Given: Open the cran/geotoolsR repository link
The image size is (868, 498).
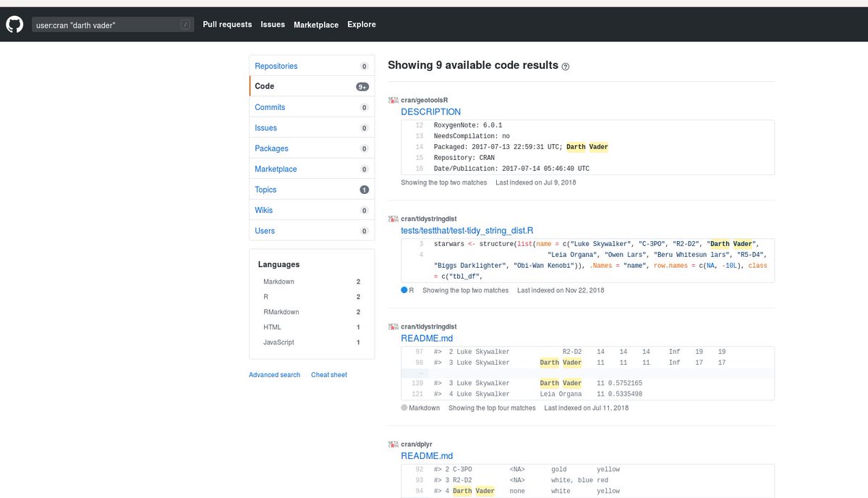Looking at the screenshot, I should coord(425,100).
